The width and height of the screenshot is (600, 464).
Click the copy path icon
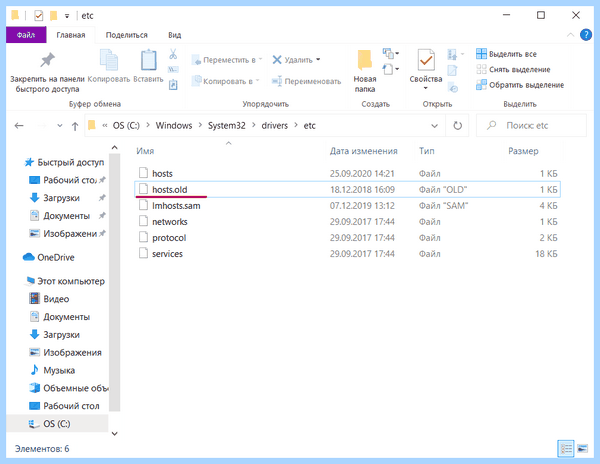(173, 69)
